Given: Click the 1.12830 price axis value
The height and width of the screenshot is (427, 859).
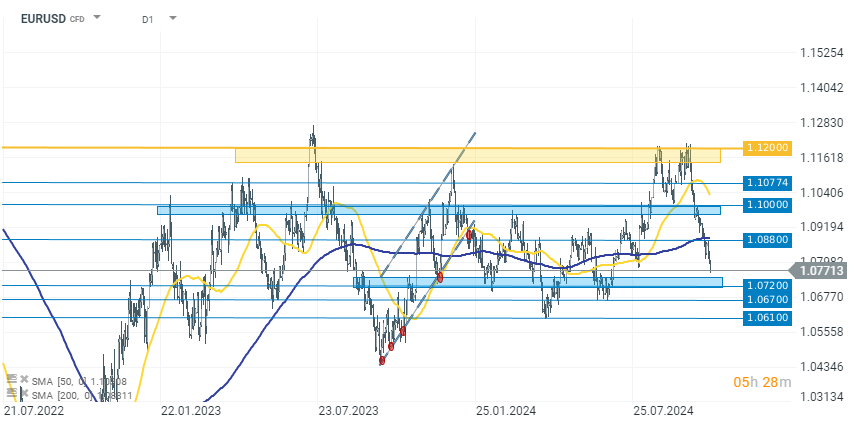Looking at the screenshot, I should (822, 123).
